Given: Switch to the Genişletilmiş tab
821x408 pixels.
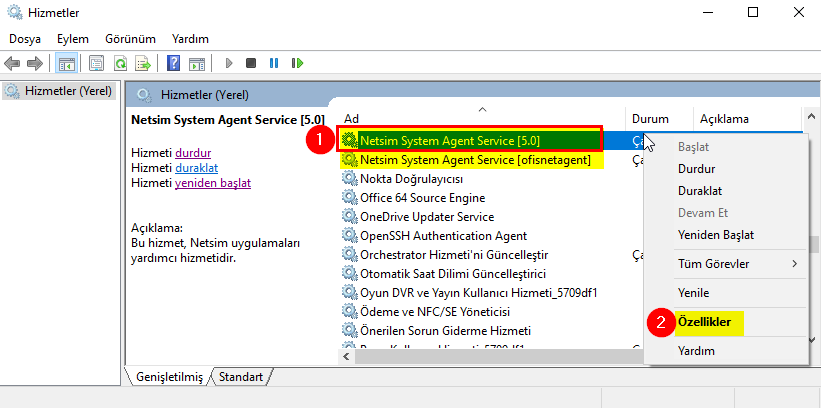Looking at the screenshot, I should [169, 377].
